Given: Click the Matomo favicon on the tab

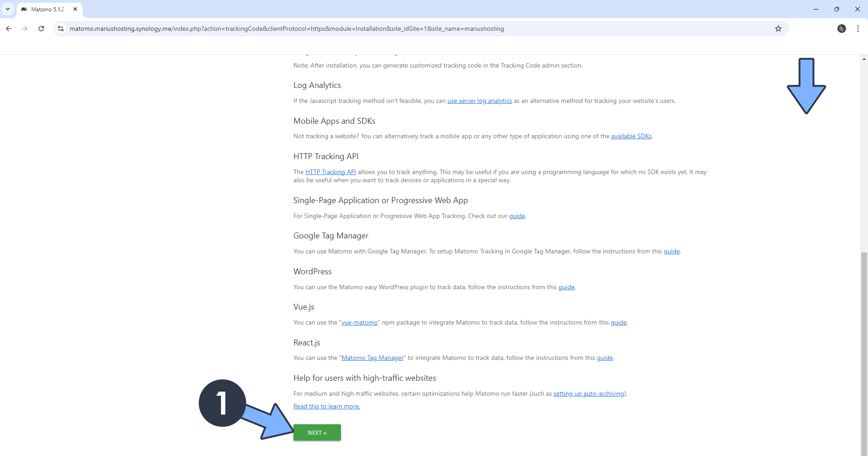Looking at the screenshot, I should [x=24, y=9].
